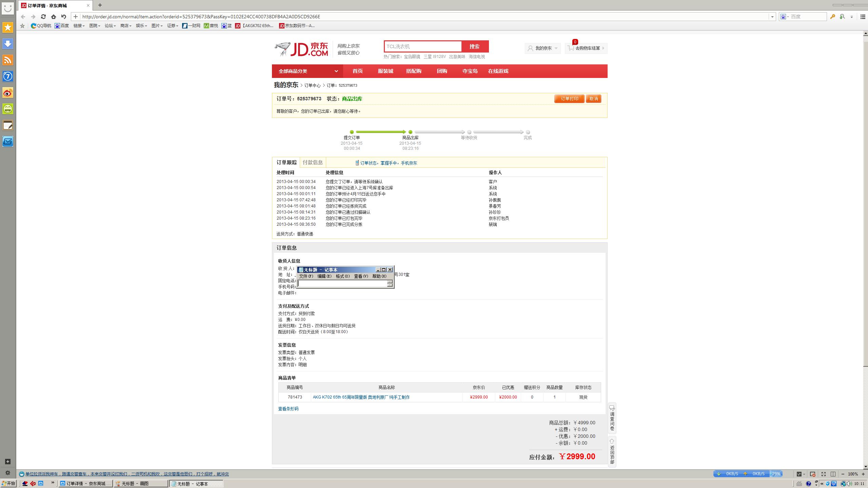Open browser main menu list icon

click(863, 16)
